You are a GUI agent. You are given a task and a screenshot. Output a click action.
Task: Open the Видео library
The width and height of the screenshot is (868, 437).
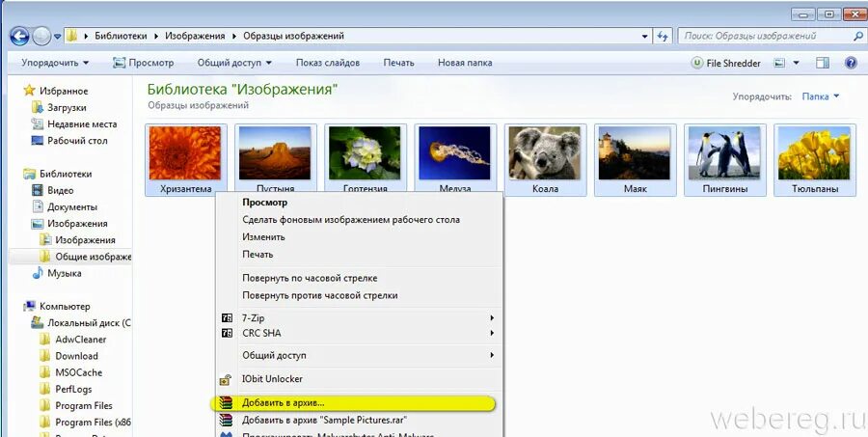[x=53, y=191]
